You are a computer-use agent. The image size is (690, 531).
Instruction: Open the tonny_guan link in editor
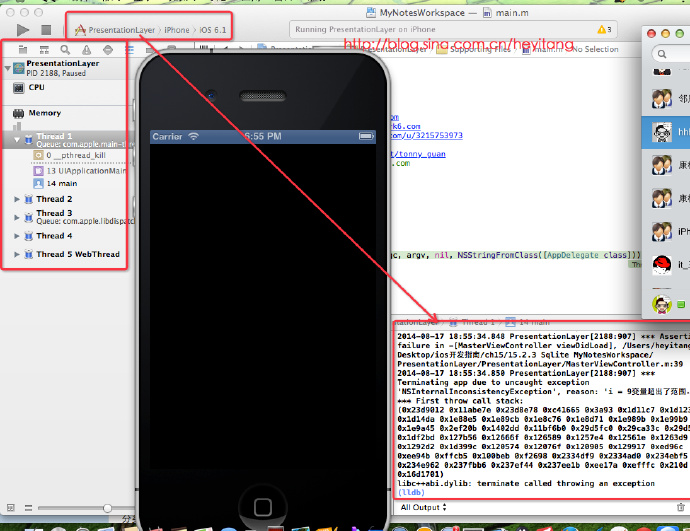coord(418,154)
